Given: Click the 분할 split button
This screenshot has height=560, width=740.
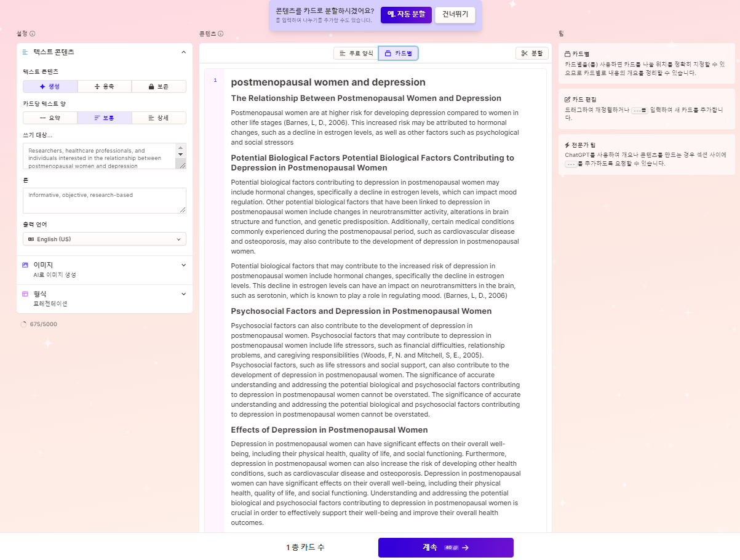Looking at the screenshot, I should (x=532, y=54).
